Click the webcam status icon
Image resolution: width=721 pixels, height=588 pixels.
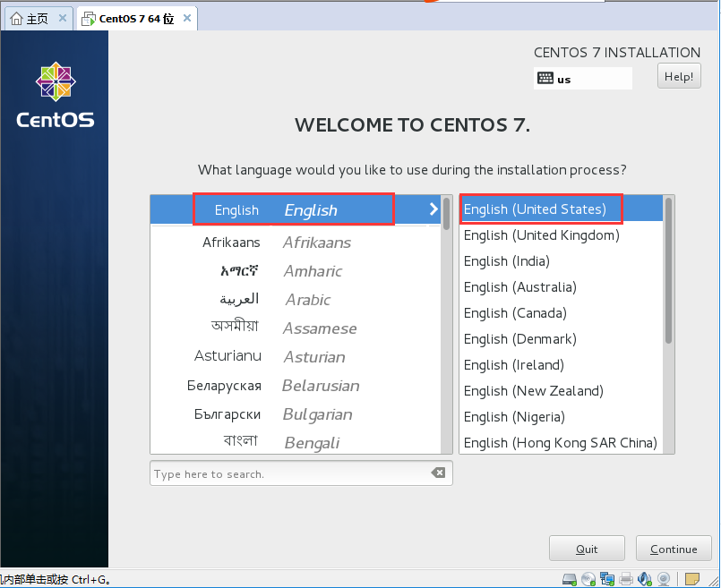tap(664, 579)
